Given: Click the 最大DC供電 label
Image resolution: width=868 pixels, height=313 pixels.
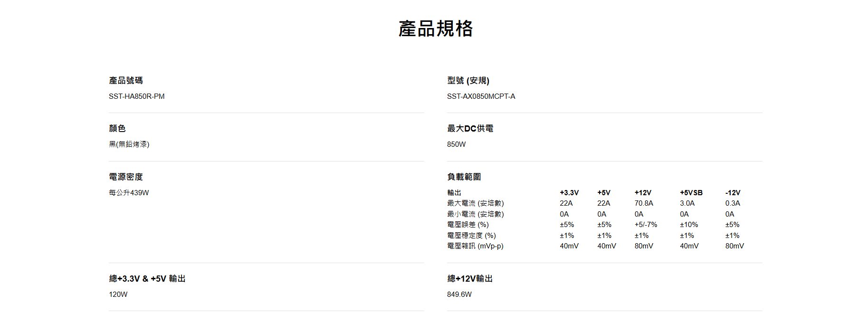Looking at the screenshot, I should (x=470, y=129).
